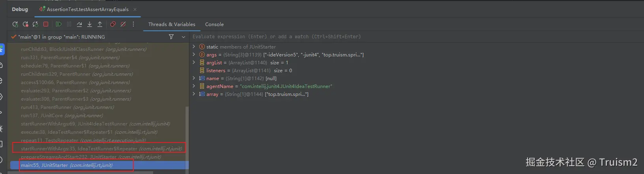Image resolution: width=644 pixels, height=174 pixels.
Task: Click the name array icon
Action: pyautogui.click(x=202, y=79)
